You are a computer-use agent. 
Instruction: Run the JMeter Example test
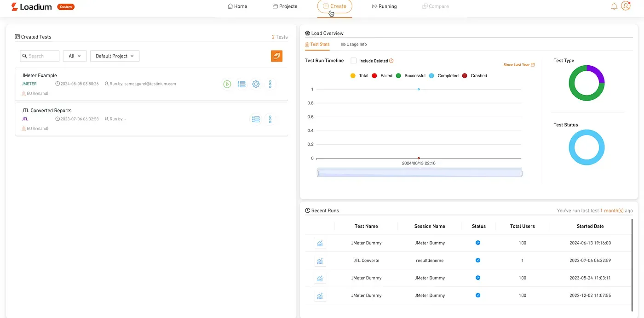click(x=227, y=84)
